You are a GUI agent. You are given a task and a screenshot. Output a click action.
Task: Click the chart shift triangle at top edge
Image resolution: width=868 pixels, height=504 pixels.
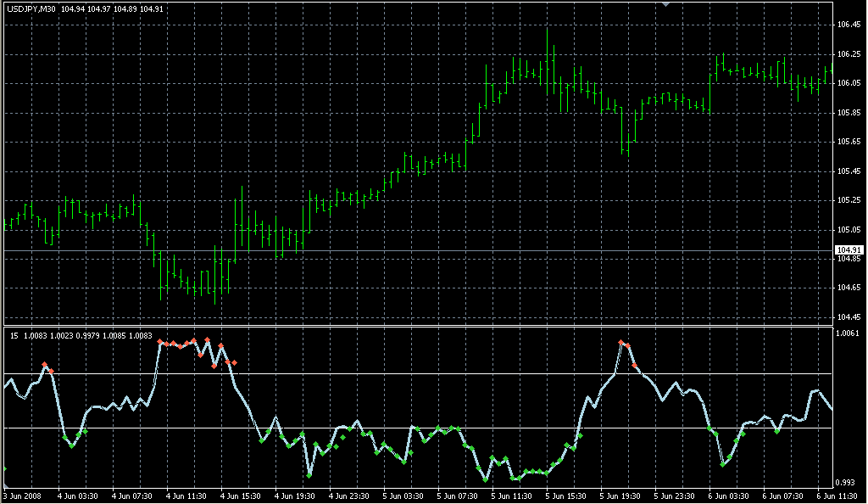[x=667, y=3]
